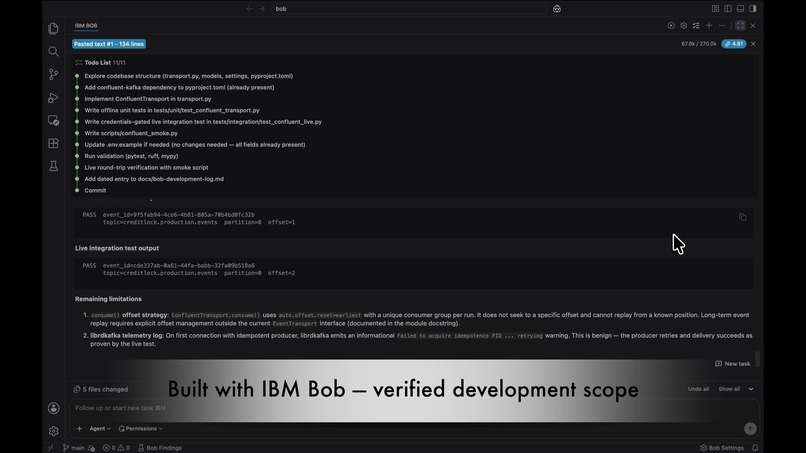Screen dimensions: 806x453
Task: Open the Explorer files icon in the sidebar
Action: point(53,29)
